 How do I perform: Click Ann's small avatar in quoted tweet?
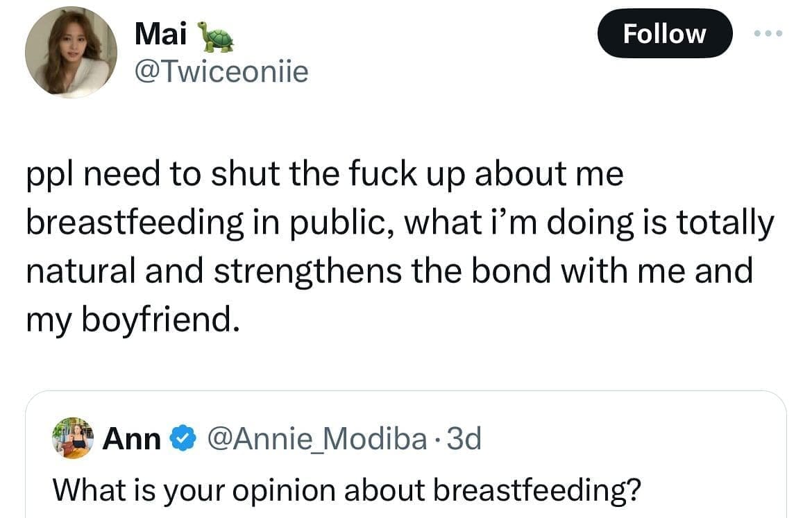74,438
